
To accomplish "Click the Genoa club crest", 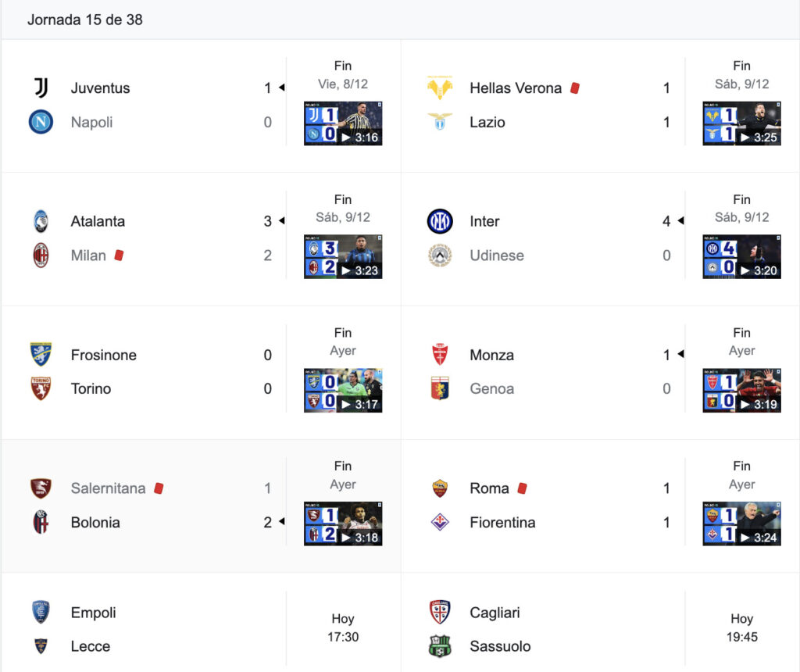I will (x=439, y=388).
